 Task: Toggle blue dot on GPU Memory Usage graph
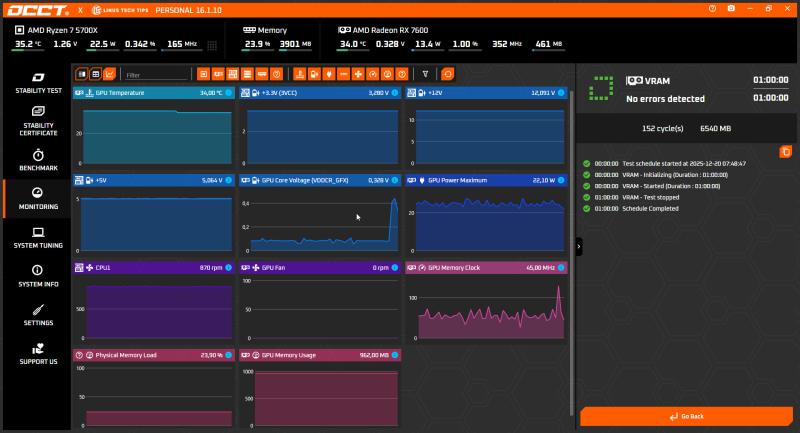tap(395, 355)
